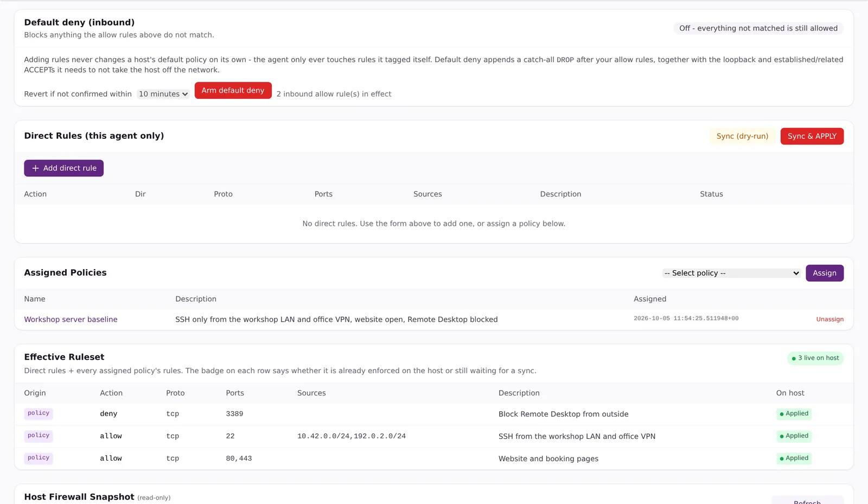The height and width of the screenshot is (504, 868).
Task: Click the On host column header
Action: [x=790, y=393]
